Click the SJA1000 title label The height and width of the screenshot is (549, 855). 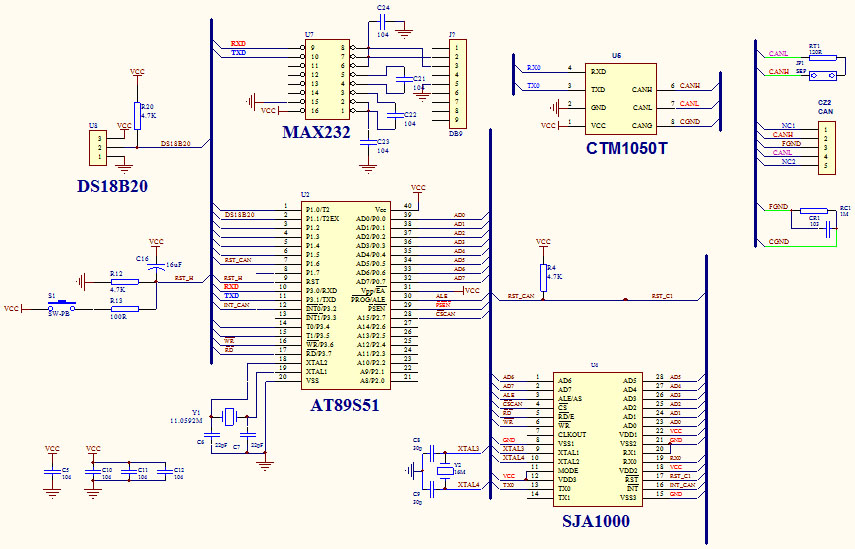click(596, 521)
